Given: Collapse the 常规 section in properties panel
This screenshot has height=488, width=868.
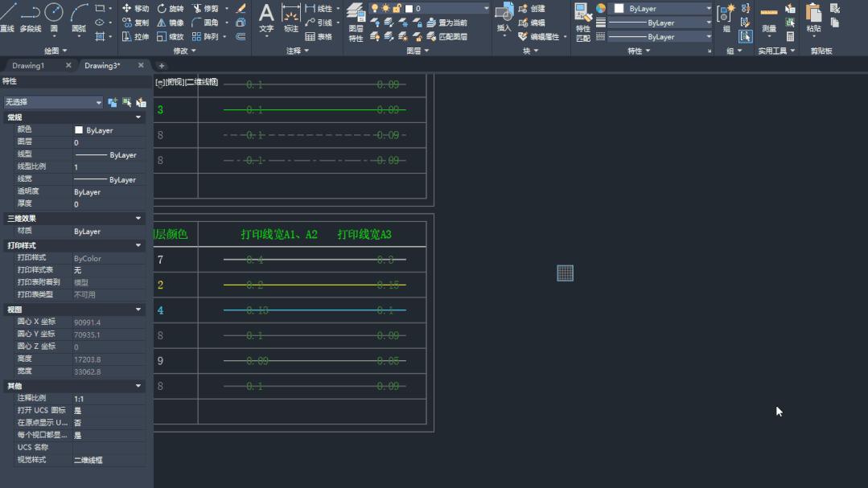Looking at the screenshot, I should tap(138, 117).
